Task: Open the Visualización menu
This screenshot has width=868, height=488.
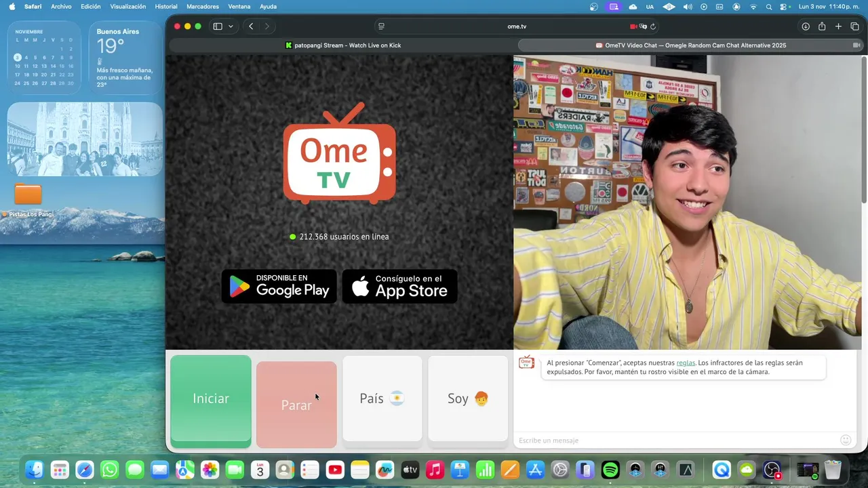Action: point(128,6)
